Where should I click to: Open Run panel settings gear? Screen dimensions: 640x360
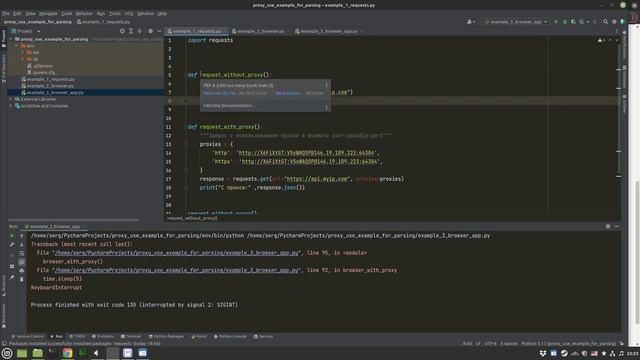[x=608, y=226]
